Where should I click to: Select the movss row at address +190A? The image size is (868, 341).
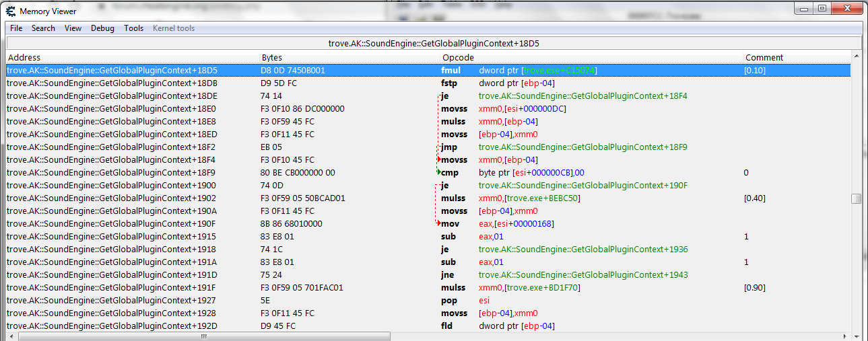(428, 211)
